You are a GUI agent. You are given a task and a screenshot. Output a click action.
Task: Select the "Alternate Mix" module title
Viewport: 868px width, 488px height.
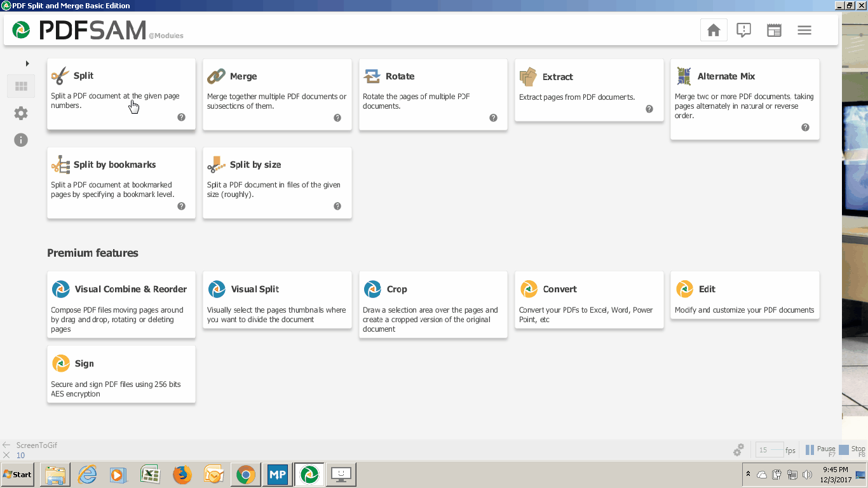coord(726,76)
